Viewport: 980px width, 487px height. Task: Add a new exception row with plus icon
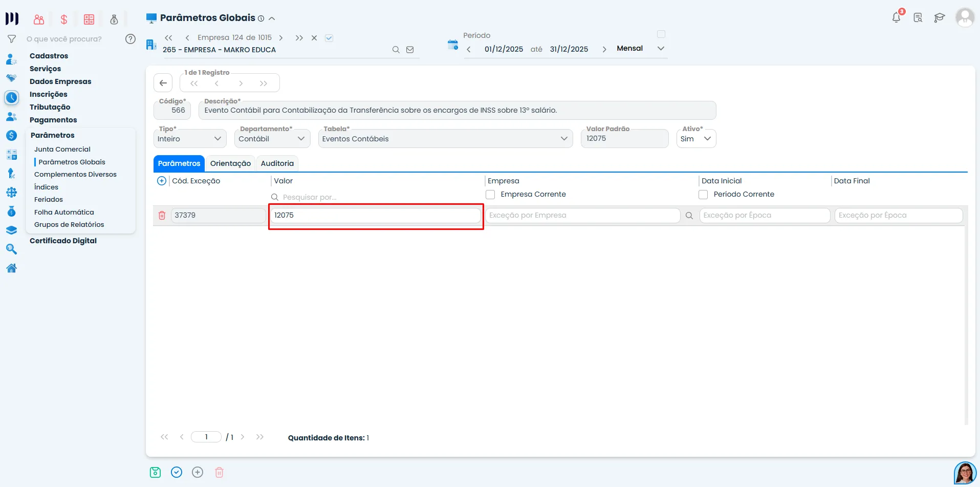click(162, 181)
